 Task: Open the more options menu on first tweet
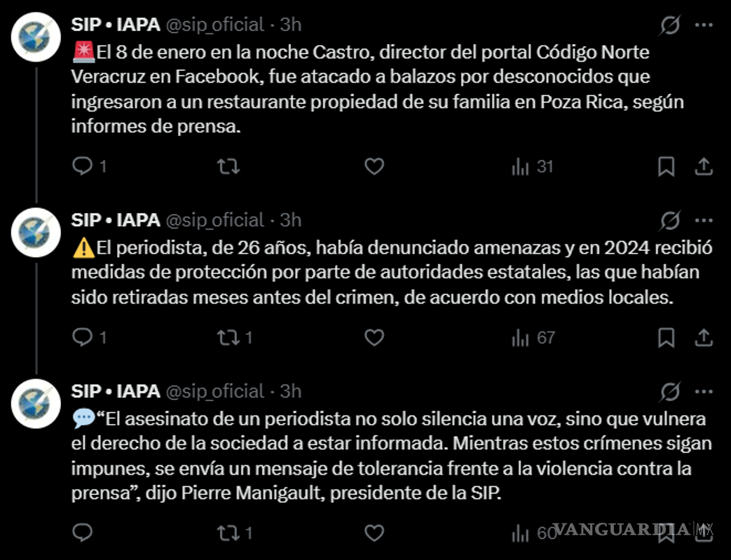[x=705, y=24]
